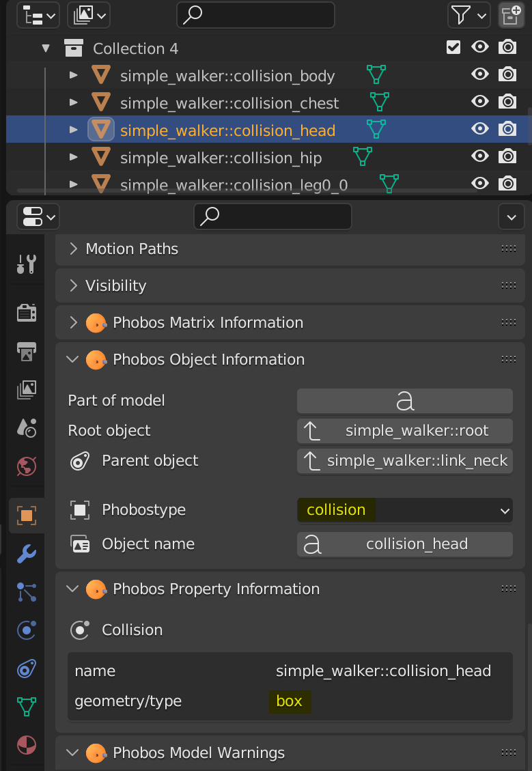This screenshot has height=771, width=532.
Task: Expand the Phobos Model Warnings section
Action: click(73, 753)
